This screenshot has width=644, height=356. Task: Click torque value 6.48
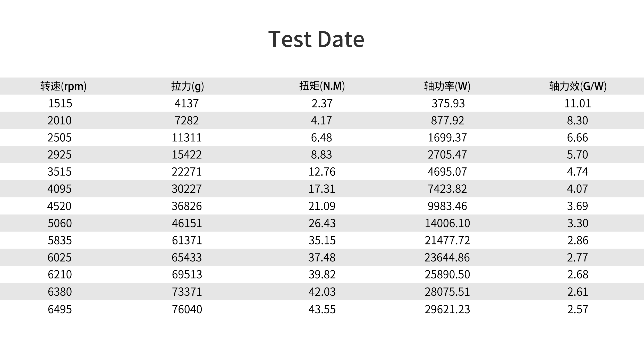[x=321, y=138]
